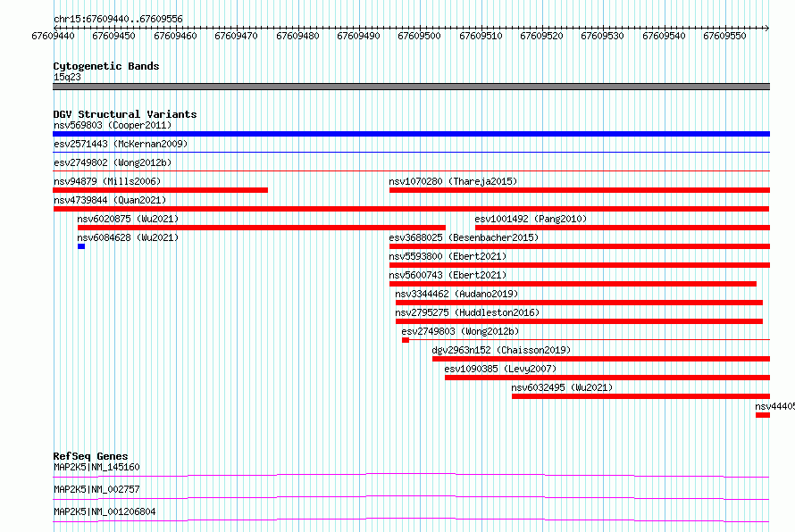
Task: Select the red nsv5593800 variant bar
Action: (580, 265)
